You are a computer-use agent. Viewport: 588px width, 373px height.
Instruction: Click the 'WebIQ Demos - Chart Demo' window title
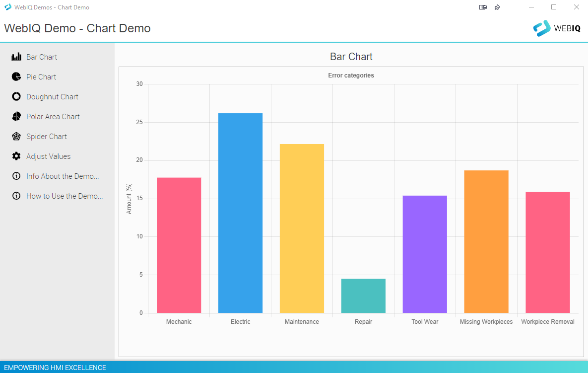52,7
